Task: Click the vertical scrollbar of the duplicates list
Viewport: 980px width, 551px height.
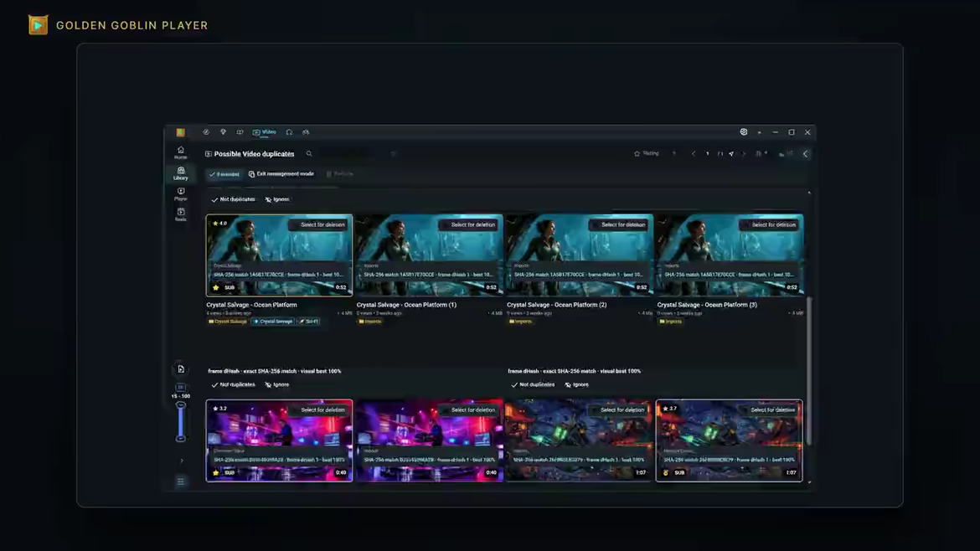Action: click(x=809, y=371)
